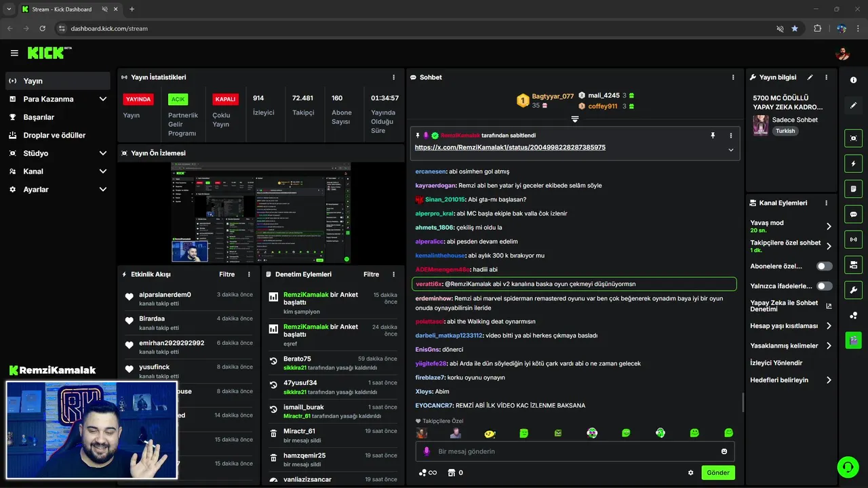Open Sohbet panel three-dot menu

click(x=733, y=77)
